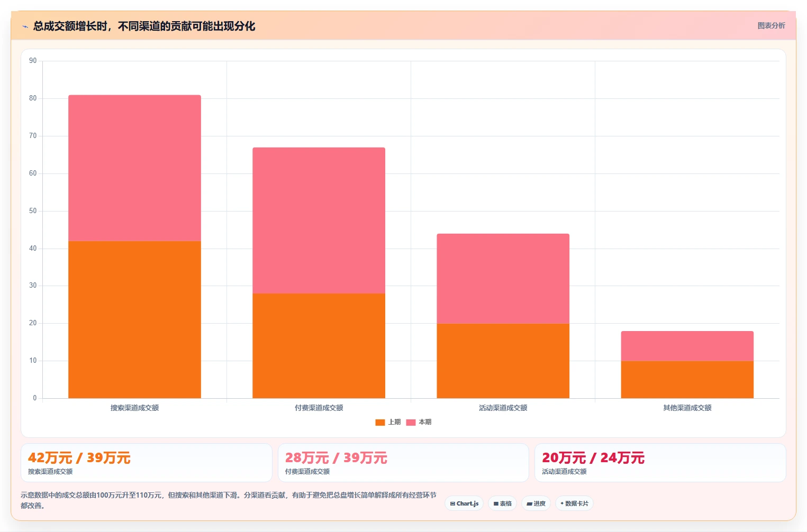Click the footer note starting with 示意数据中的成交总额

229,500
